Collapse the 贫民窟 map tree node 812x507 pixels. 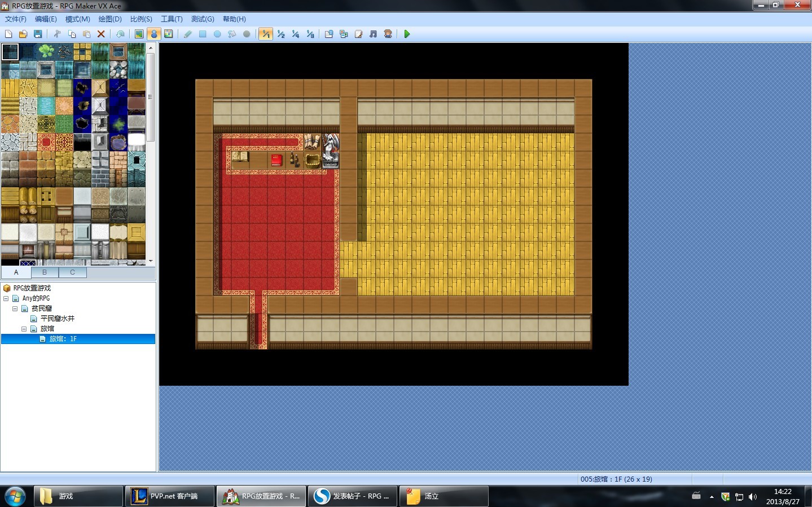click(15, 308)
